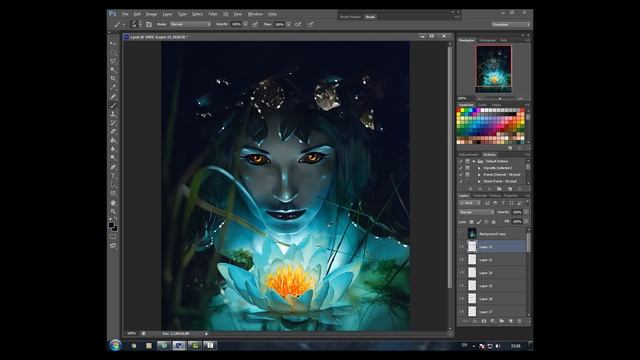Select the Gradient tool
The height and width of the screenshot is (360, 640).
pyautogui.click(x=113, y=140)
